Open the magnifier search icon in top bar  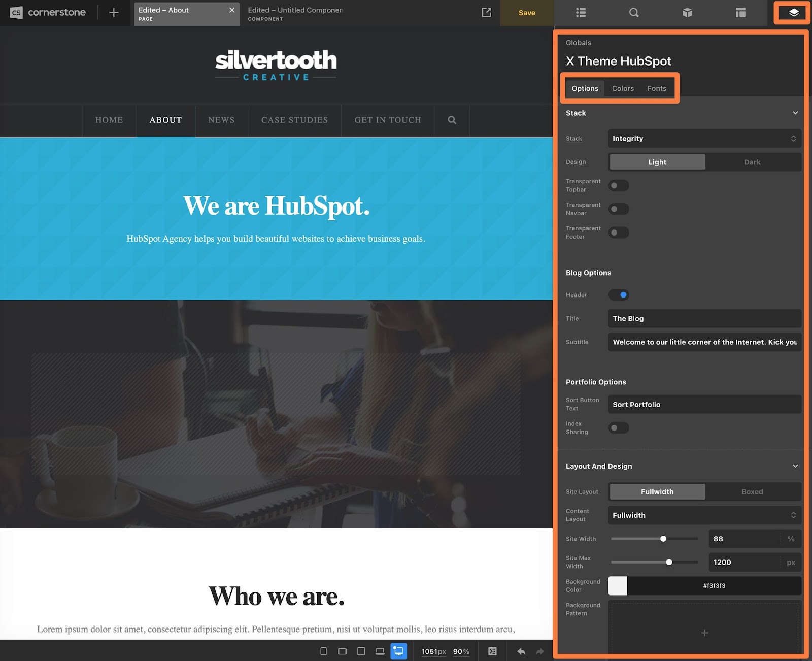click(634, 13)
